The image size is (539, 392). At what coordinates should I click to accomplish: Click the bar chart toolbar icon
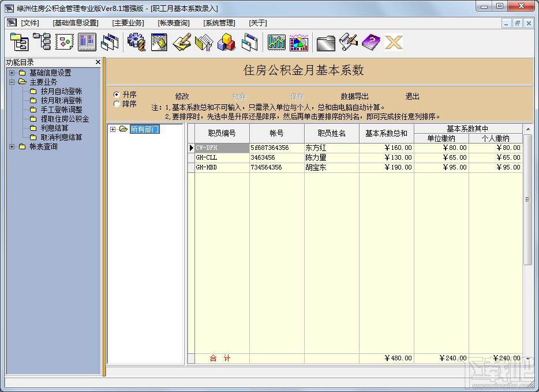tap(276, 42)
